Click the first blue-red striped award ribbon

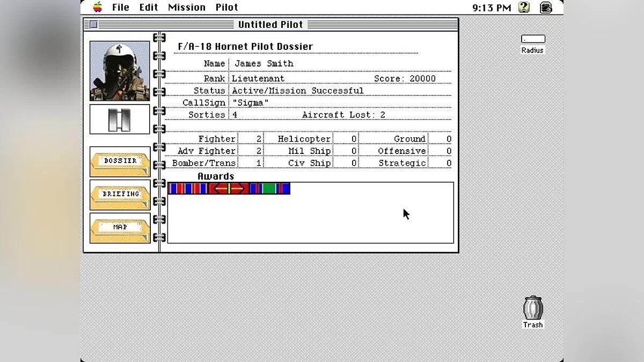(x=188, y=188)
